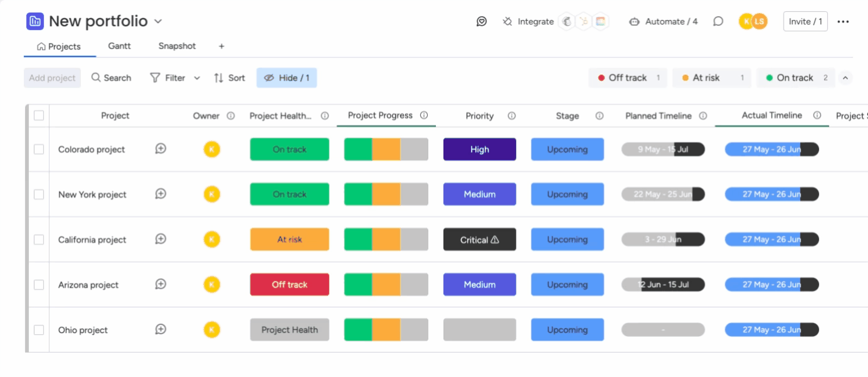This screenshot has width=868, height=377.
Task: Expand the New portfolio title dropdown
Action: click(158, 21)
